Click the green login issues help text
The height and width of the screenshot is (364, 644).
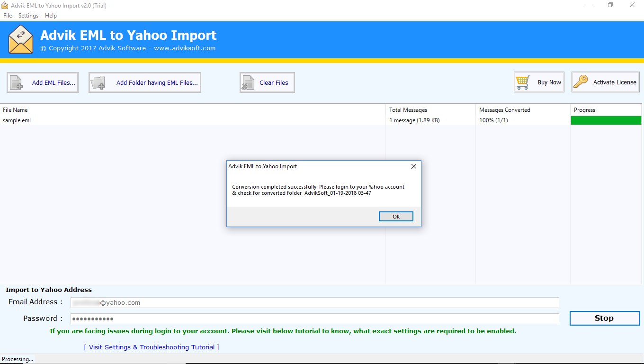[283, 331]
